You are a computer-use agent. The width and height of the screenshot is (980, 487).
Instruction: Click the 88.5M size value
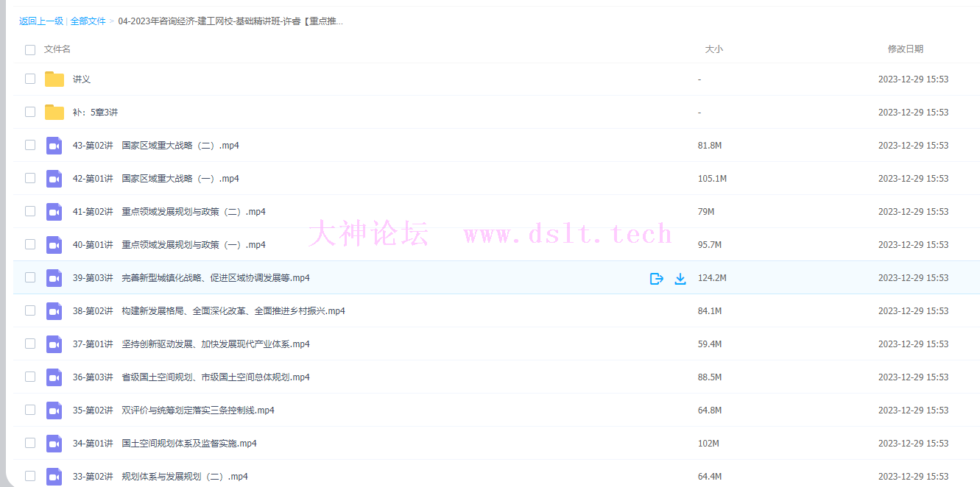coord(710,377)
